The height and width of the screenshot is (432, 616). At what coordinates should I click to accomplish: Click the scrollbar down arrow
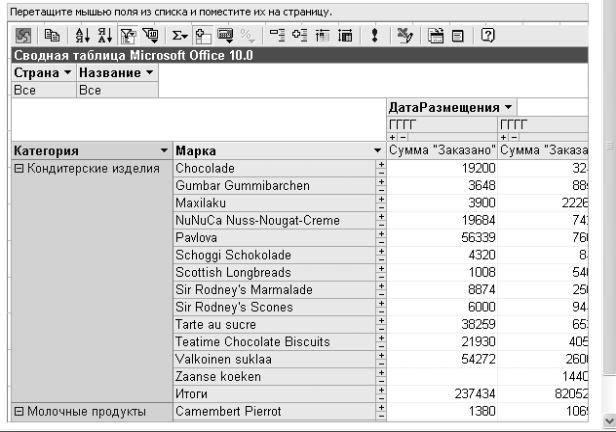point(609,421)
